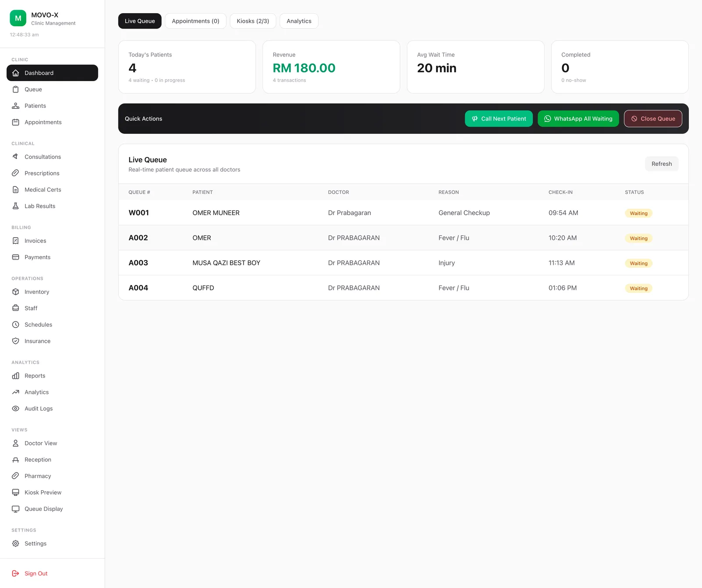The width and height of the screenshot is (702, 588).
Task: Go to the Reception view
Action: tap(52, 460)
